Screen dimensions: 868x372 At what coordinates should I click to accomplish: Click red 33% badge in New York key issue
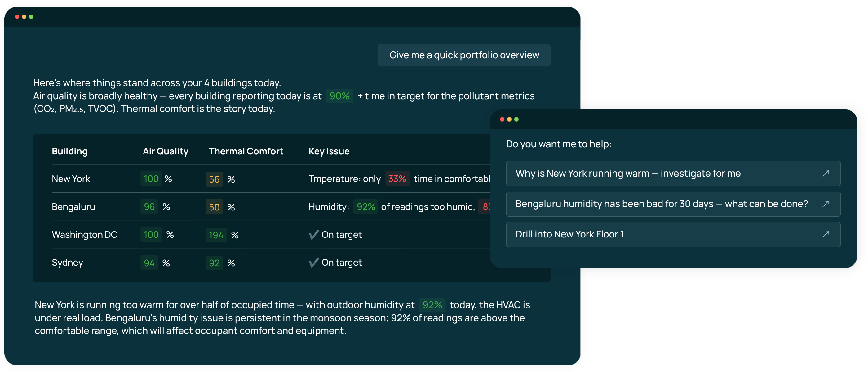397,179
